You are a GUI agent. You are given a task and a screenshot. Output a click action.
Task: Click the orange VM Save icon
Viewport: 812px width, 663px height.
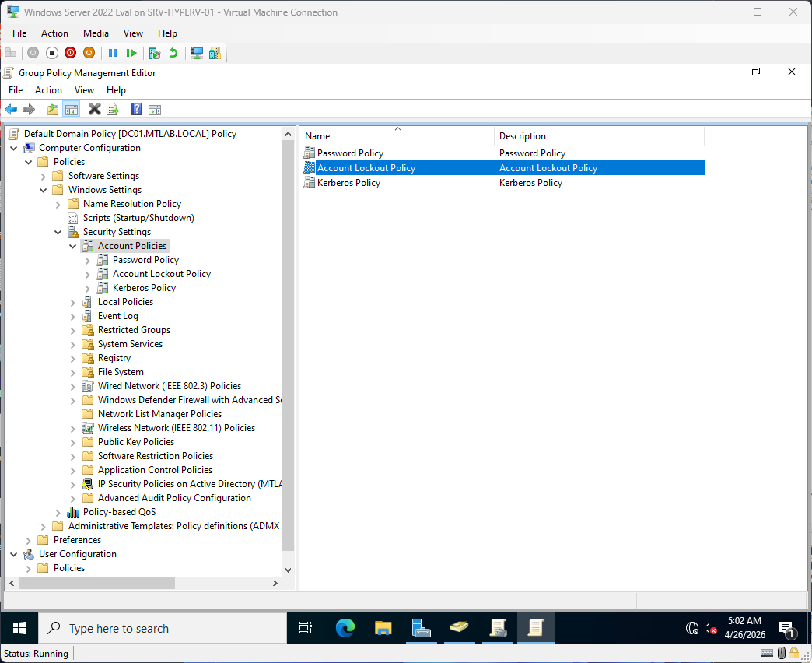pyautogui.click(x=89, y=53)
